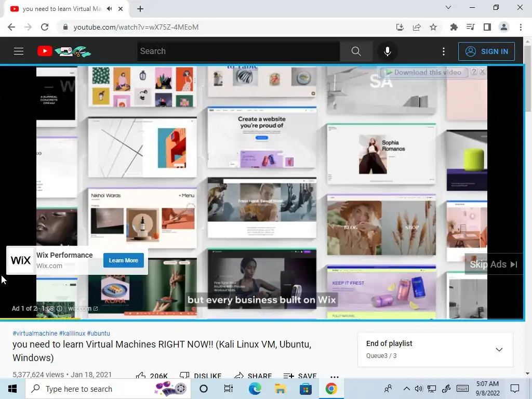The image size is (532, 399).
Task: Open File Explorer from taskbar
Action: (x=280, y=389)
